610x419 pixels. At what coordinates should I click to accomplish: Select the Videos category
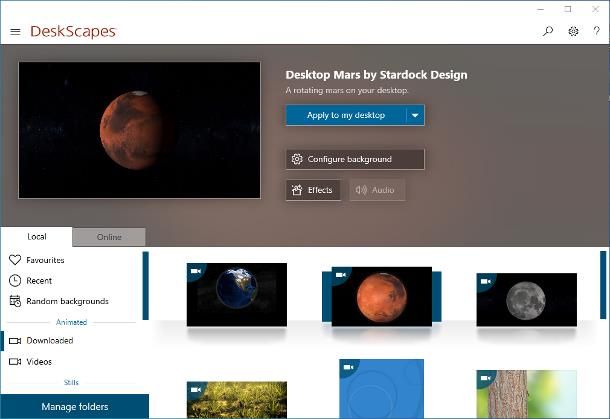tap(39, 362)
